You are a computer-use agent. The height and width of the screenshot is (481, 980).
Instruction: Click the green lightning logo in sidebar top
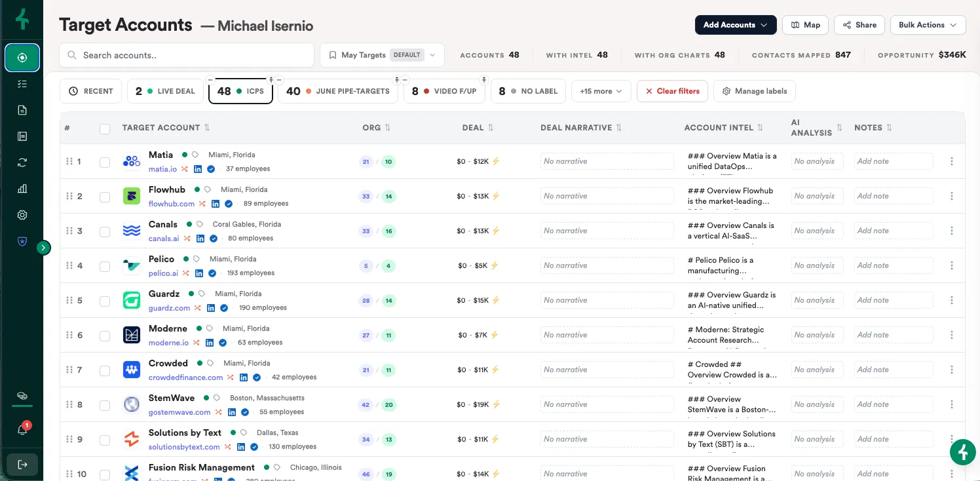22,20
